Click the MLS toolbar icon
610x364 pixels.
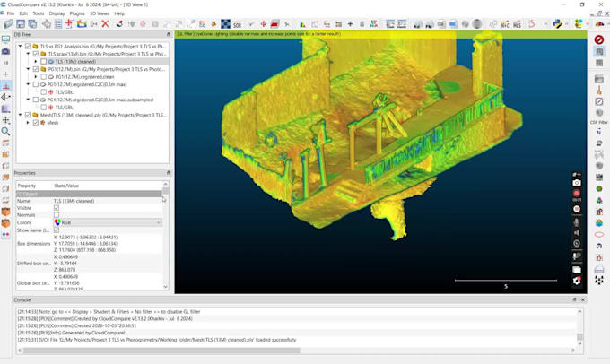click(x=517, y=24)
